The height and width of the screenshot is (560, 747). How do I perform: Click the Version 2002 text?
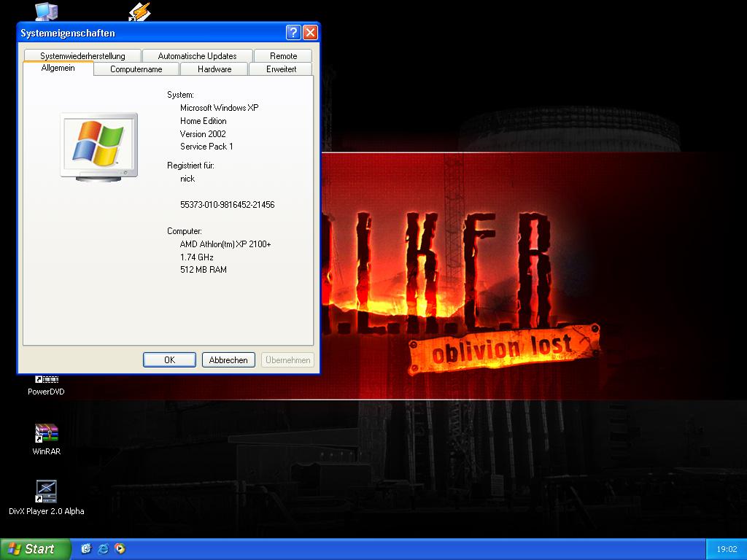click(203, 134)
